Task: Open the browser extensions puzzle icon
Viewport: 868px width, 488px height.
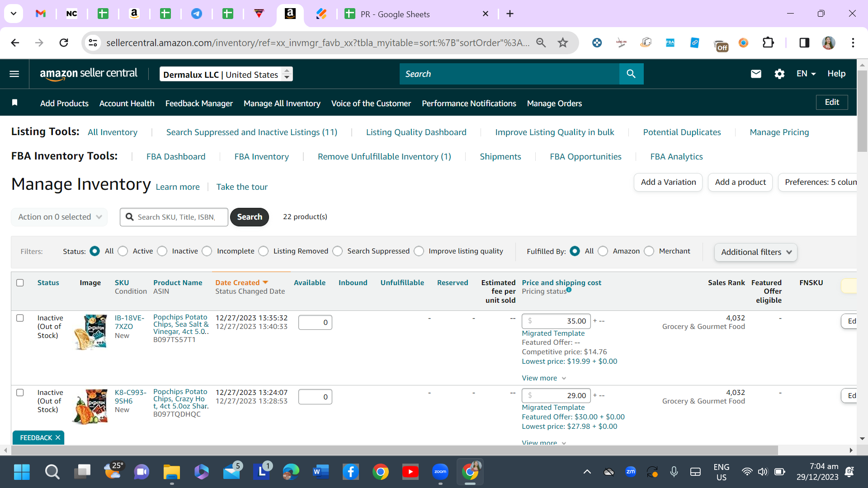Action: coord(768,43)
